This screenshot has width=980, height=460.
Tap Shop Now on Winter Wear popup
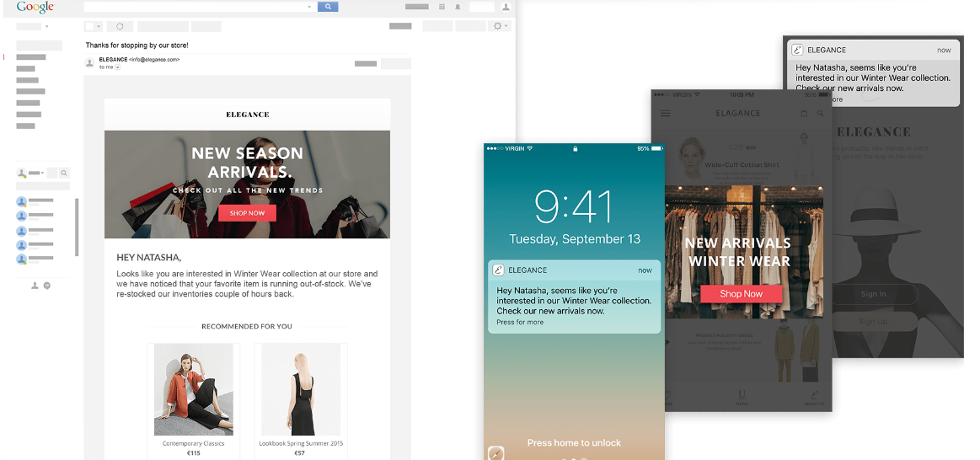click(x=741, y=294)
